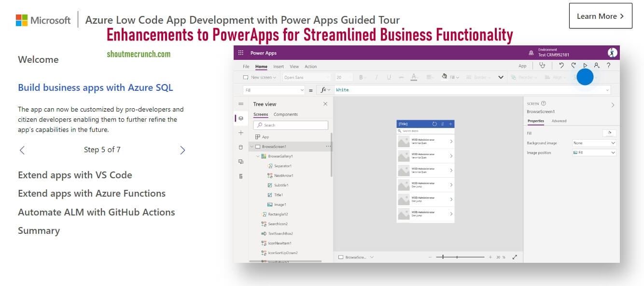Select the Home ribbon tab
Image resolution: width=644 pixels, height=286 pixels.
click(261, 67)
